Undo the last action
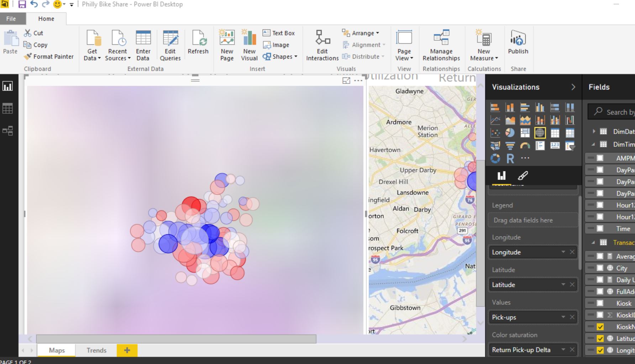 click(x=34, y=4)
